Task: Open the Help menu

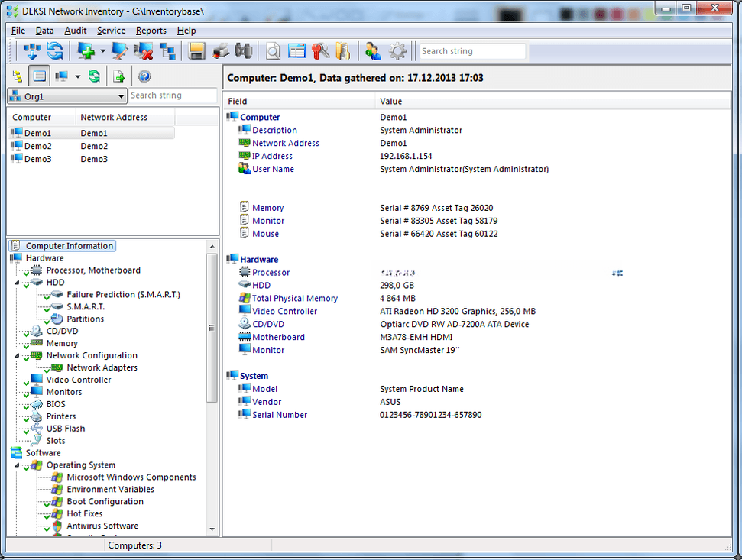Action: pos(186,31)
